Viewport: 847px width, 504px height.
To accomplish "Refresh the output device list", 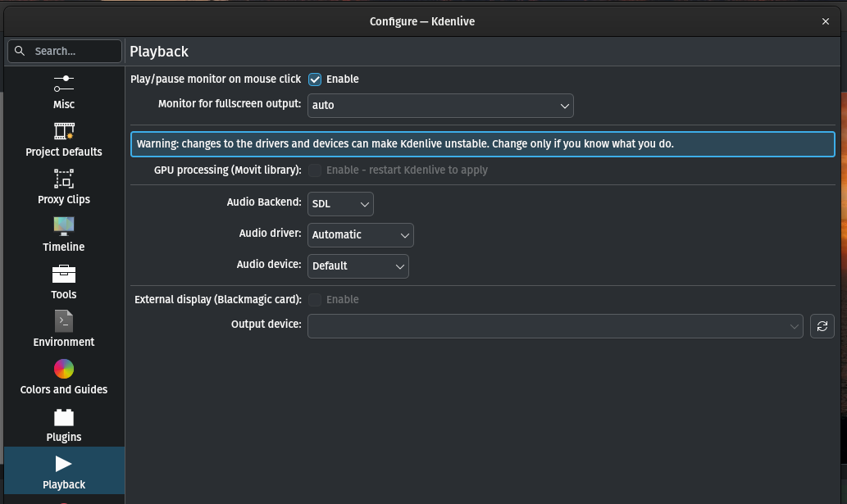I will (822, 326).
